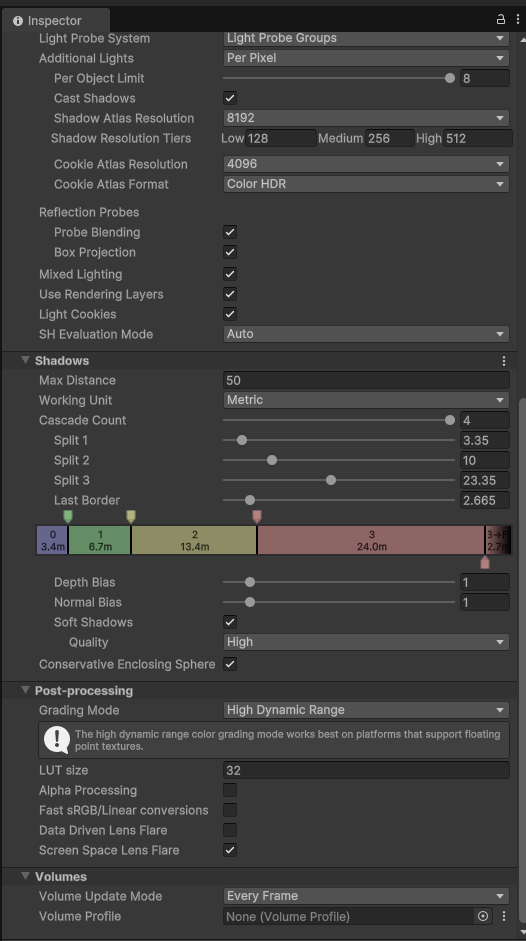The width and height of the screenshot is (526, 941).
Task: Click Last Border slider handle
Action: coord(250,500)
